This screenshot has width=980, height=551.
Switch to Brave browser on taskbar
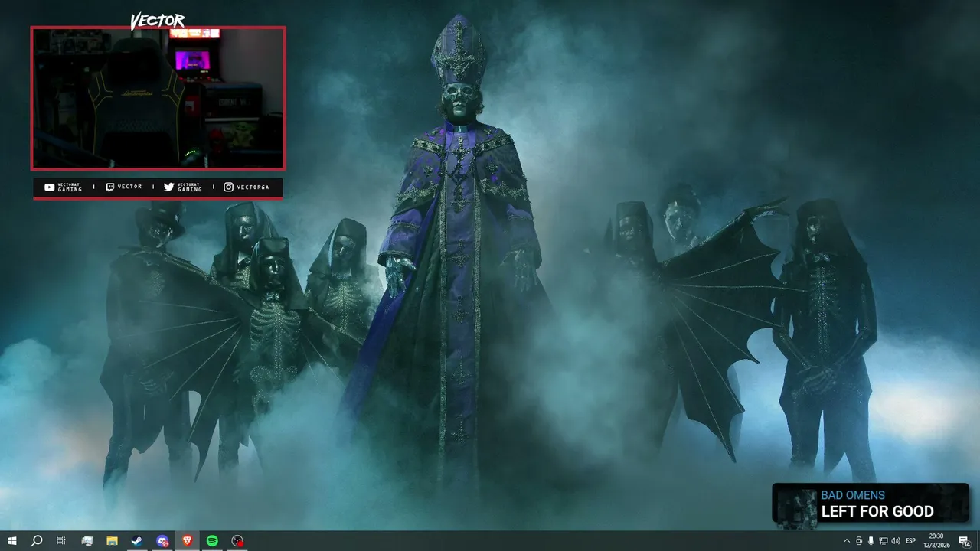click(x=188, y=541)
